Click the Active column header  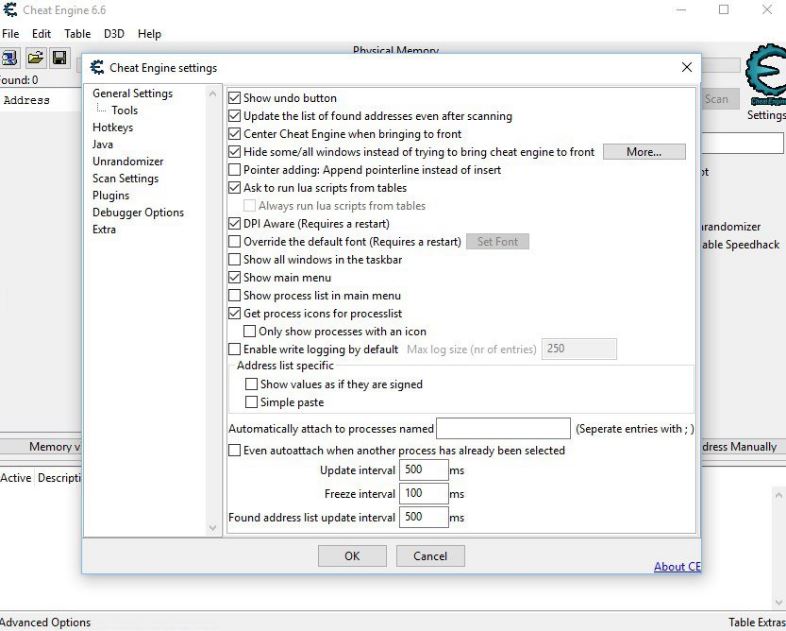pyautogui.click(x=16, y=478)
